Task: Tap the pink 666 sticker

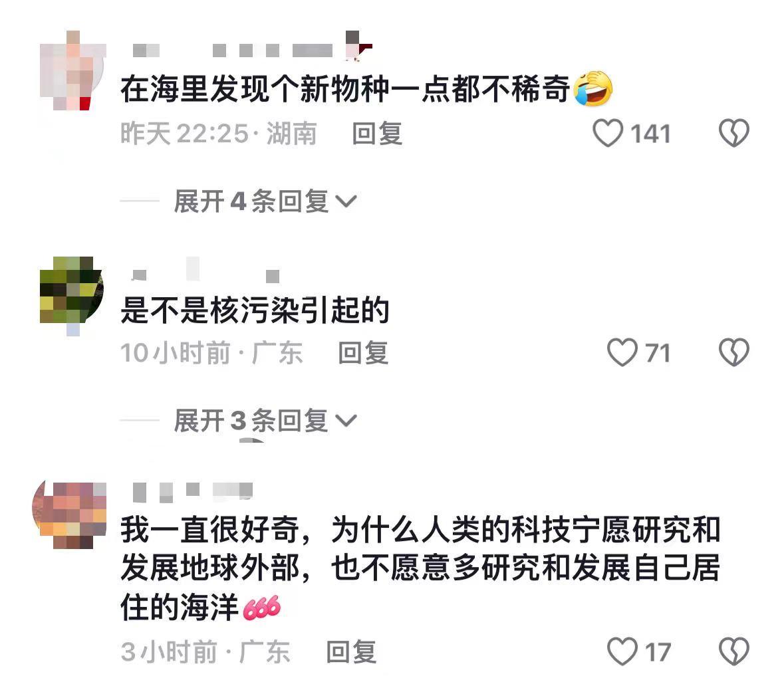Action: click(261, 608)
